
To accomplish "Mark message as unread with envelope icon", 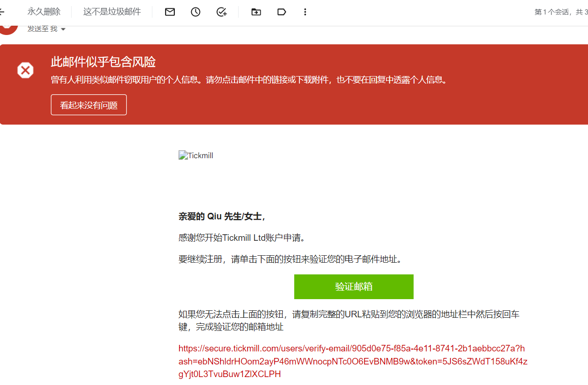I will pos(170,12).
